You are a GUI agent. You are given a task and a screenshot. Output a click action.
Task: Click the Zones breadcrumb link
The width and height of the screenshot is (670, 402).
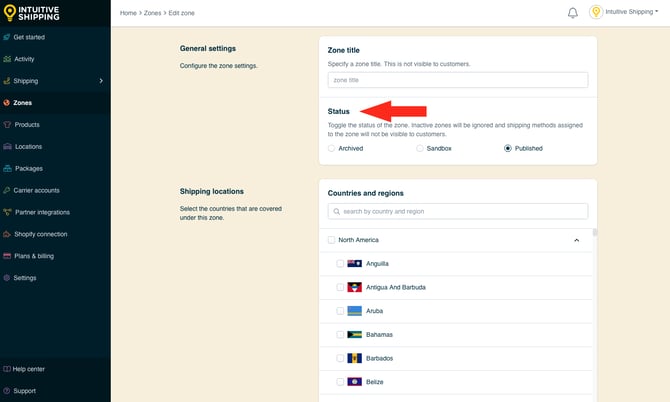tap(155, 13)
